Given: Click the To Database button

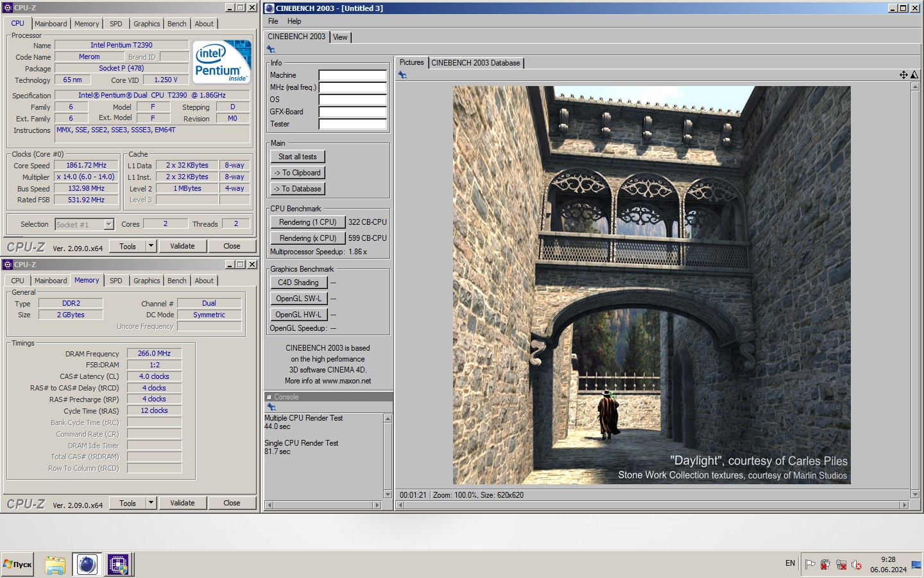Looking at the screenshot, I should pos(298,189).
